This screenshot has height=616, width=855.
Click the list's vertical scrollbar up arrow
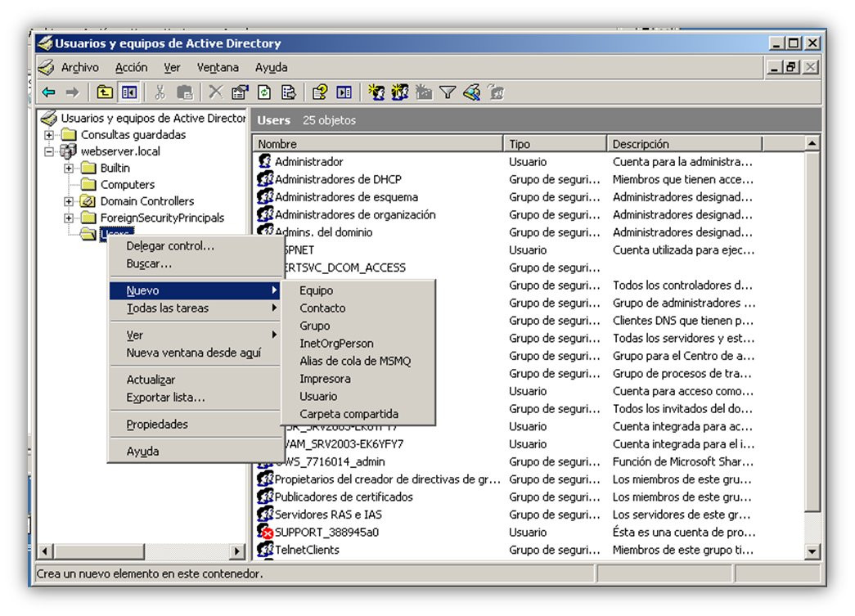[x=812, y=143]
